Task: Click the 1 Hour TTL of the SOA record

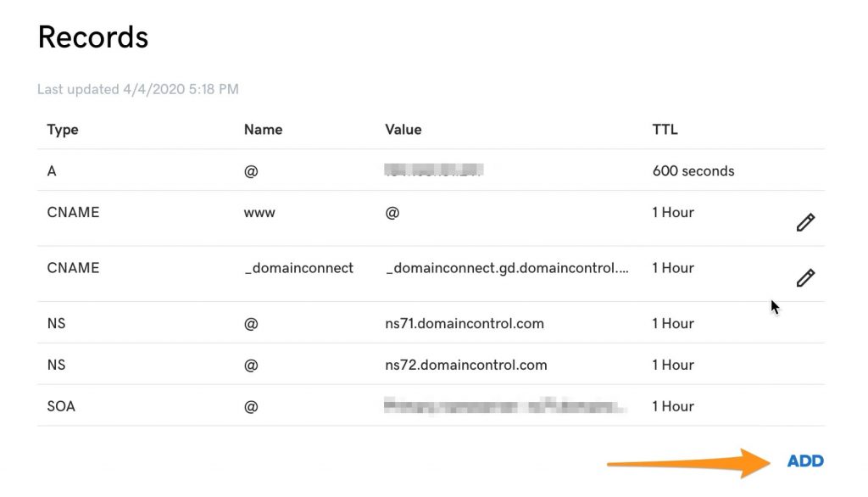Action: (673, 405)
